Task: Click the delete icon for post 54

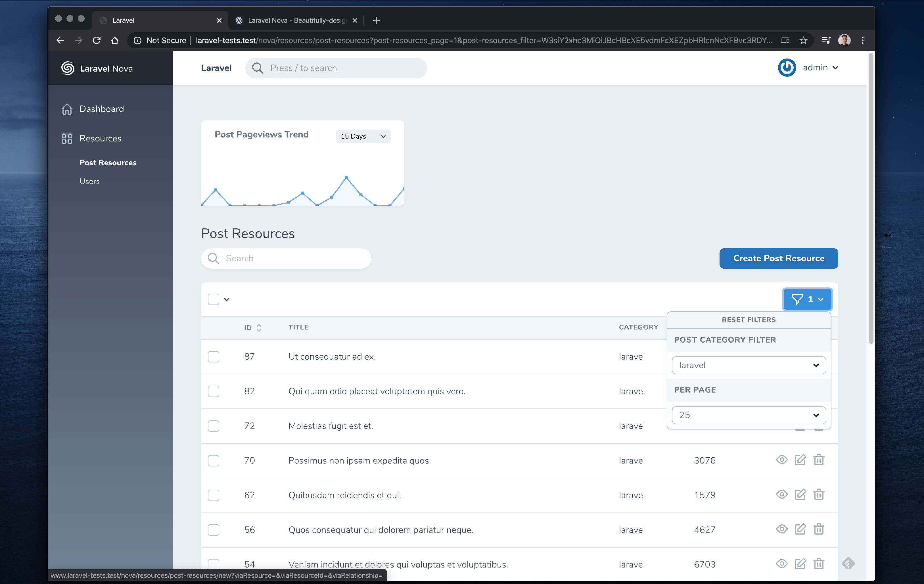Action: pos(818,564)
